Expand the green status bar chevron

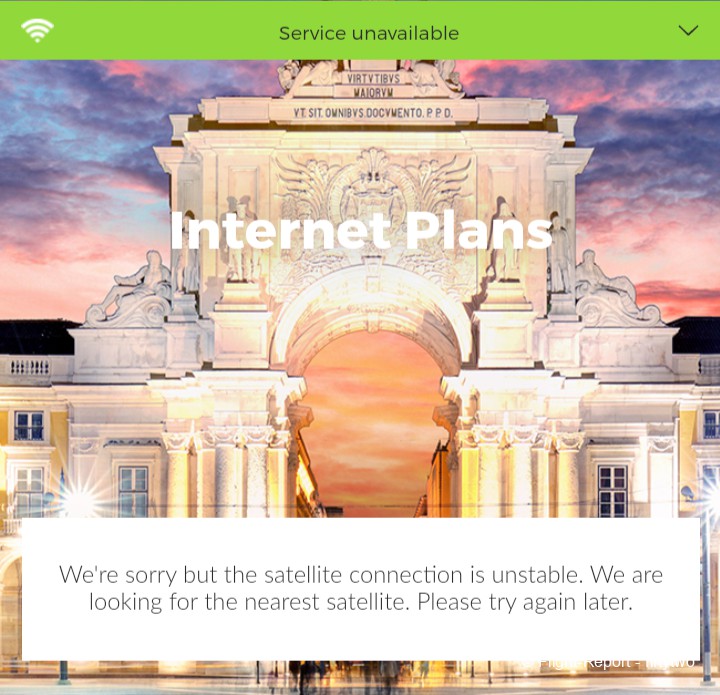coord(688,31)
